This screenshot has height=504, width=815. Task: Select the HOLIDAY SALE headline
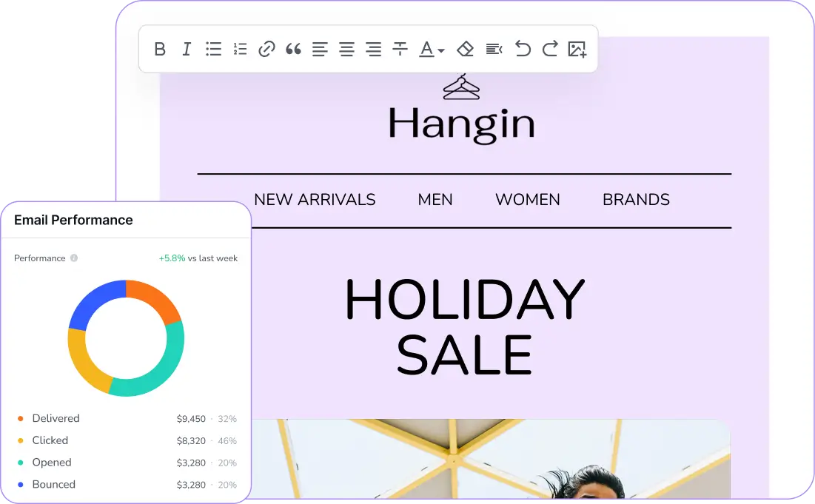(x=465, y=326)
